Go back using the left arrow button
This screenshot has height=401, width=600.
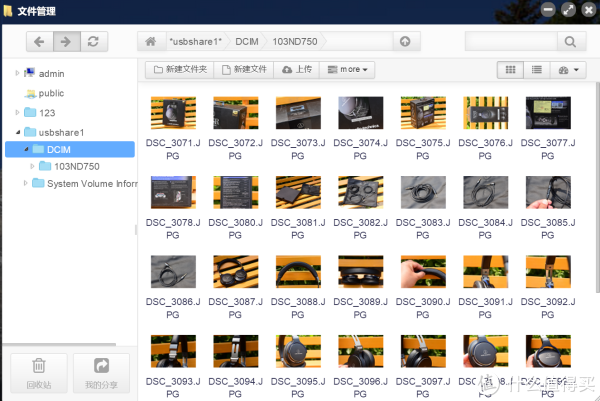39,42
